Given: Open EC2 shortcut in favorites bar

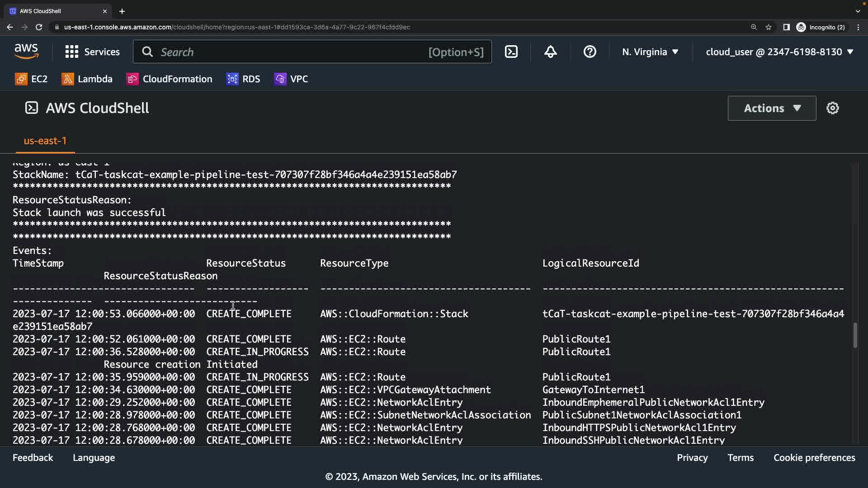Looking at the screenshot, I should tap(31, 79).
